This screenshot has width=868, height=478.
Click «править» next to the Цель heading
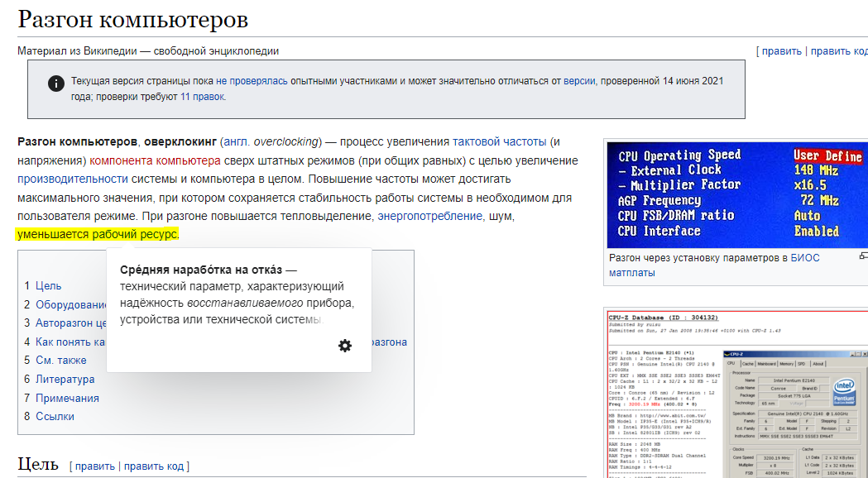coord(94,466)
